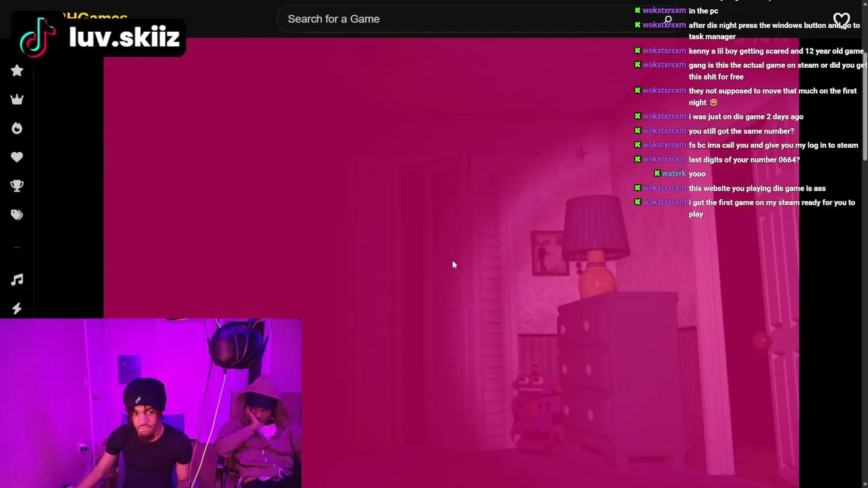
Task: Click wokstxrsxm username beside 'fs bc ima call you'
Action: tap(664, 145)
